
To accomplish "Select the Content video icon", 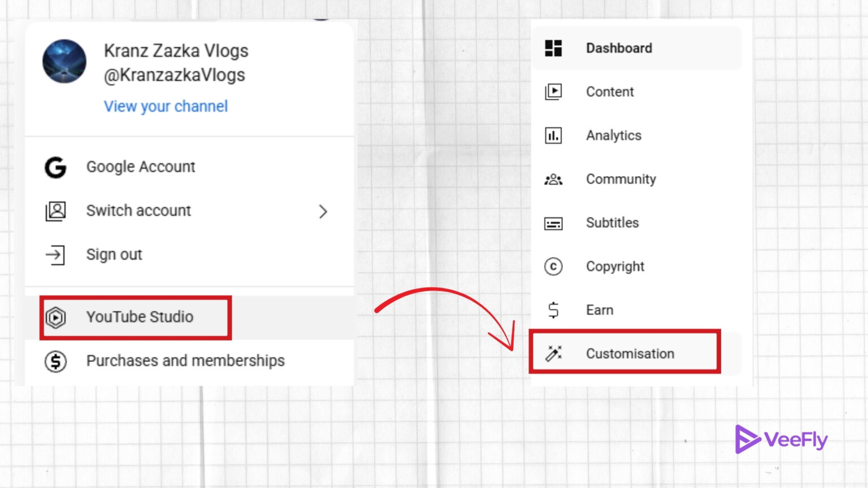I will tap(553, 91).
